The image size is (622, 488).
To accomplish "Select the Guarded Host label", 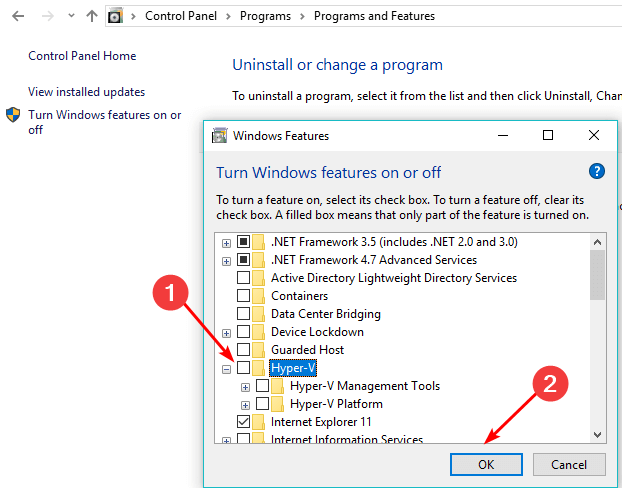I will tap(307, 350).
